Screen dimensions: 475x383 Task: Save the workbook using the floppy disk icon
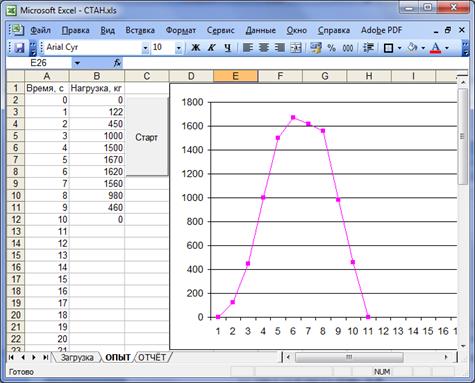click(19, 48)
